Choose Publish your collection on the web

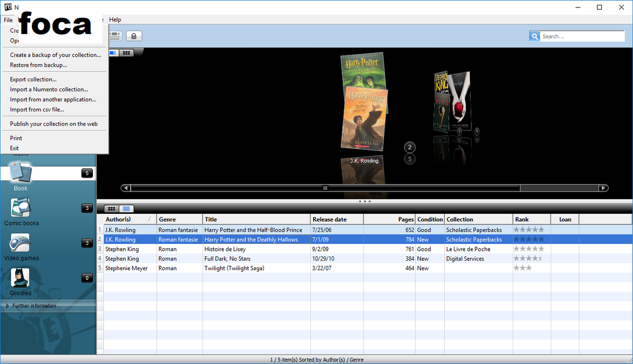[x=54, y=124]
